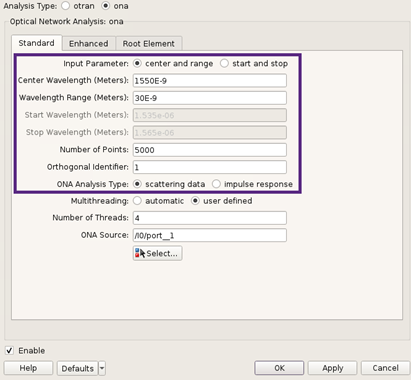Edit the Orthogonal Identifier field
Viewport: 411px width, 380px height.
210,167
